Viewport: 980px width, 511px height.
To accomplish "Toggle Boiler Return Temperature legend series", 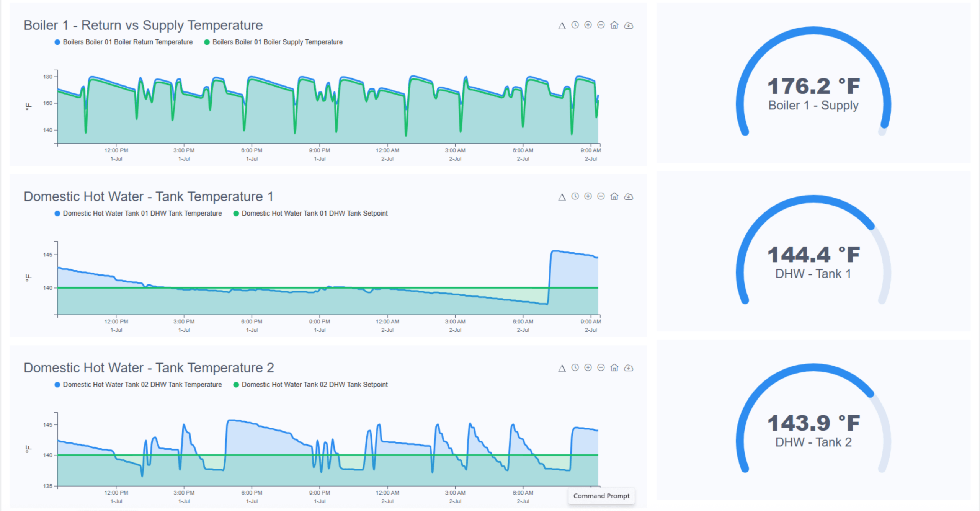I will pos(127,42).
